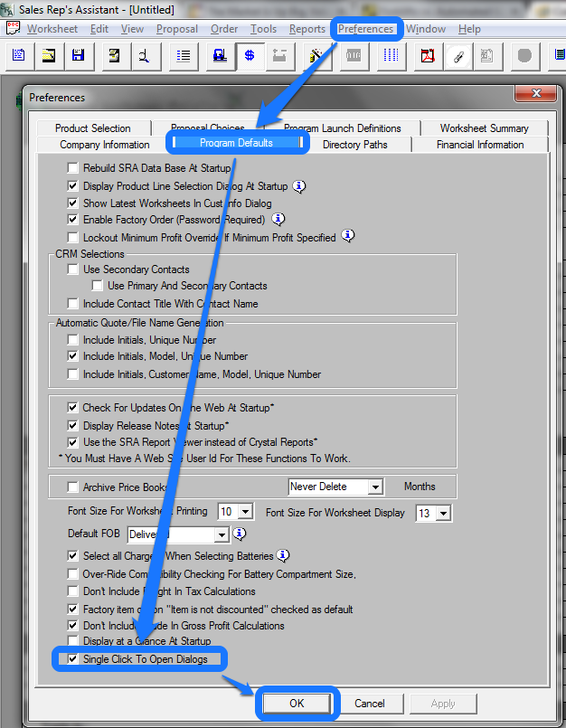Select the Program Defaults tab
This screenshot has width=566, height=728.
[x=236, y=143]
